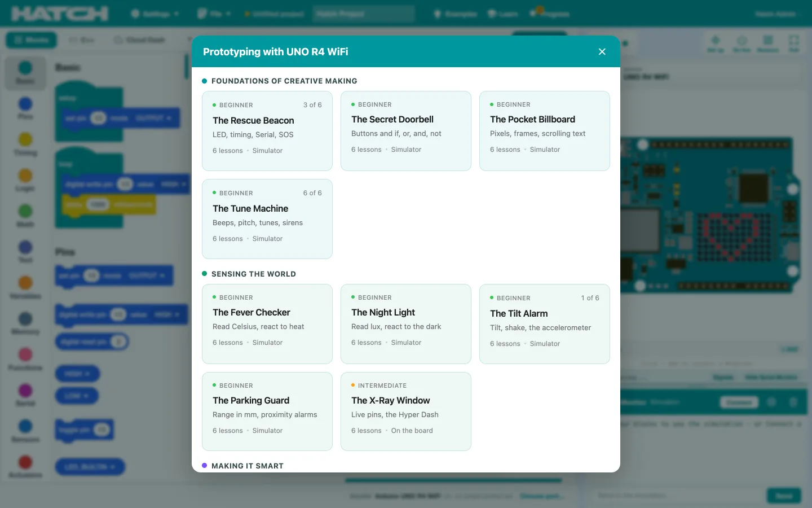
Task: Open The Tune Machine course card
Action: point(267,219)
